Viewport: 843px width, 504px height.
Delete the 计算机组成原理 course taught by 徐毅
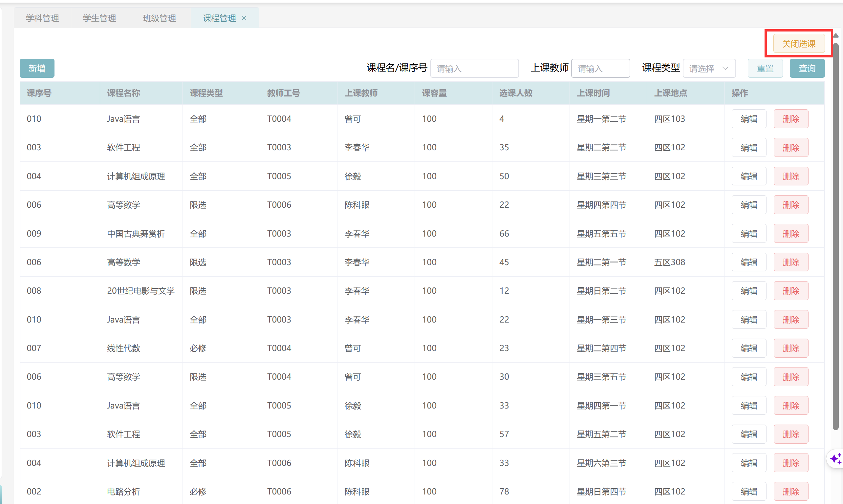pos(791,176)
